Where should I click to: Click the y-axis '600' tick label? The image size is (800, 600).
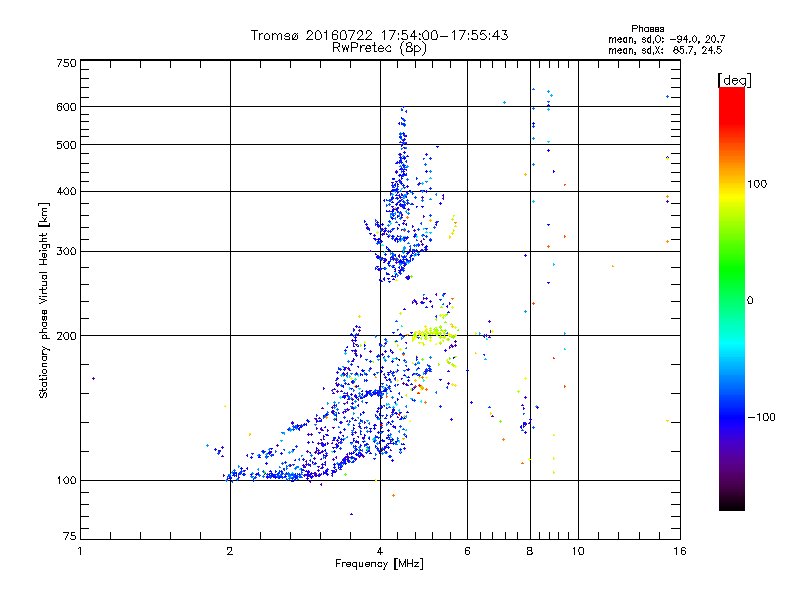click(66, 107)
